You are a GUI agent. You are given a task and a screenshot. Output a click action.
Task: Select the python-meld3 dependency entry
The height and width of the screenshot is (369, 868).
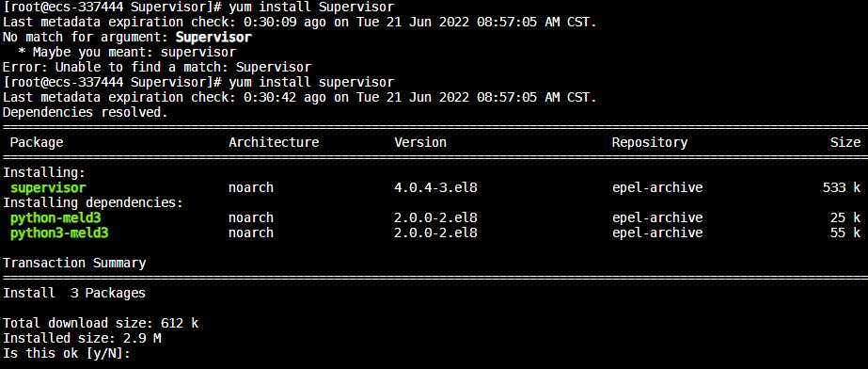click(x=55, y=217)
